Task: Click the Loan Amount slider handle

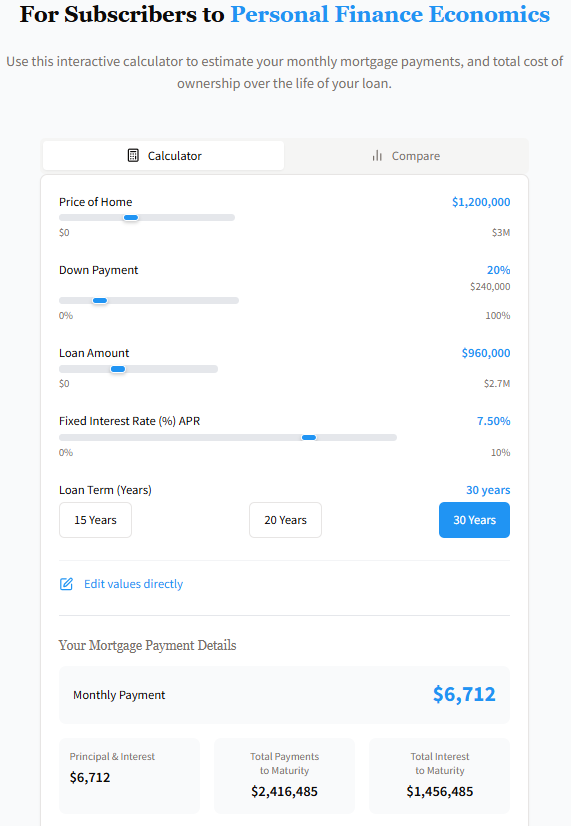Action: pos(118,369)
